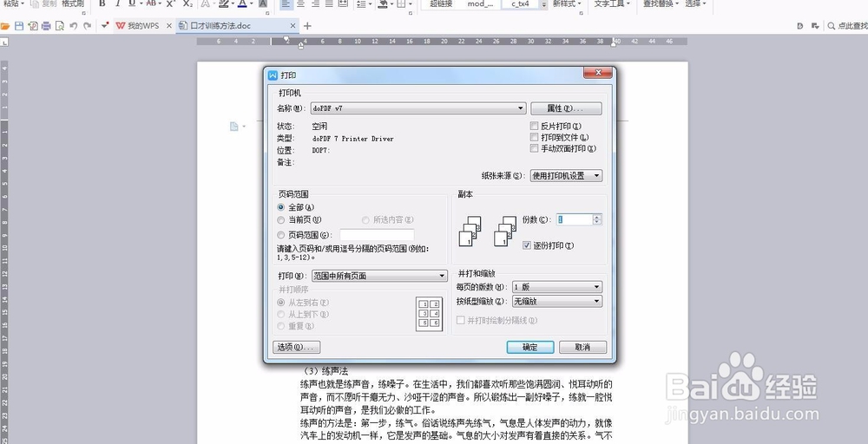The height and width of the screenshot is (444, 868).
Task: Open 每页的版数 dropdown
Action: [557, 287]
